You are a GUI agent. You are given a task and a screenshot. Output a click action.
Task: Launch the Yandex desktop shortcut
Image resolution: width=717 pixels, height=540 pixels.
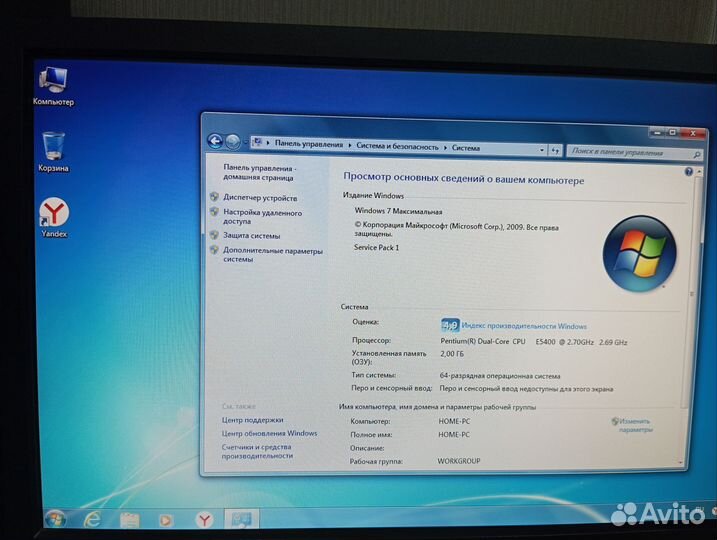(54, 218)
